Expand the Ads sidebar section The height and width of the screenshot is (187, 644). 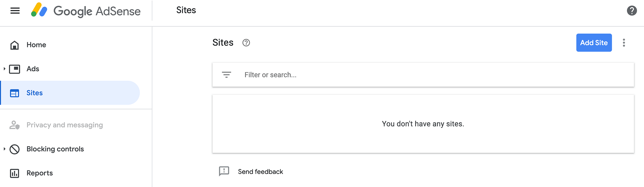coord(4,69)
